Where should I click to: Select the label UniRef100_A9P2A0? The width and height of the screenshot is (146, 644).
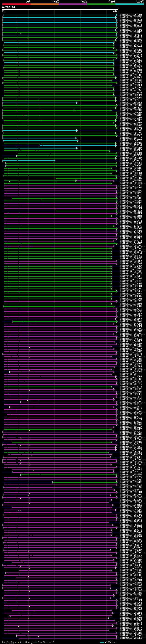click(131, 585)
